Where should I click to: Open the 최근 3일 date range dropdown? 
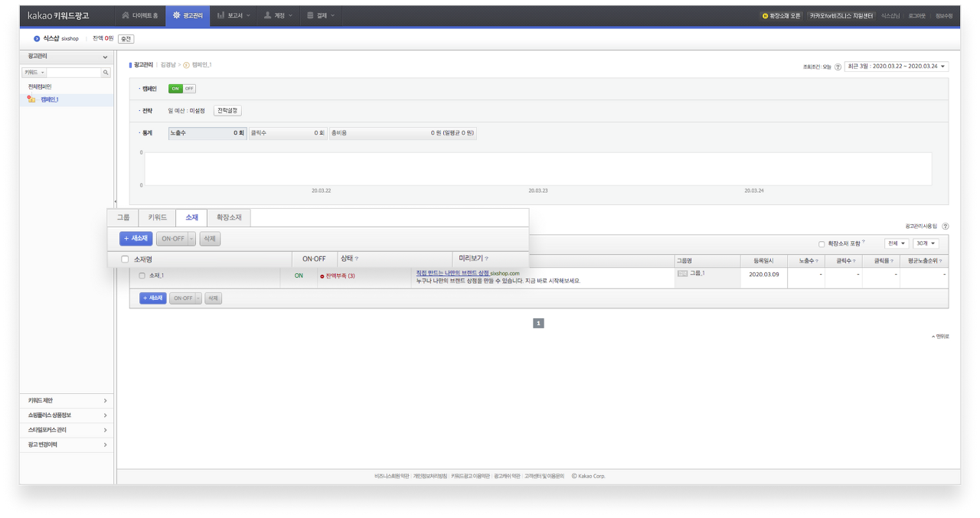pyautogui.click(x=897, y=67)
